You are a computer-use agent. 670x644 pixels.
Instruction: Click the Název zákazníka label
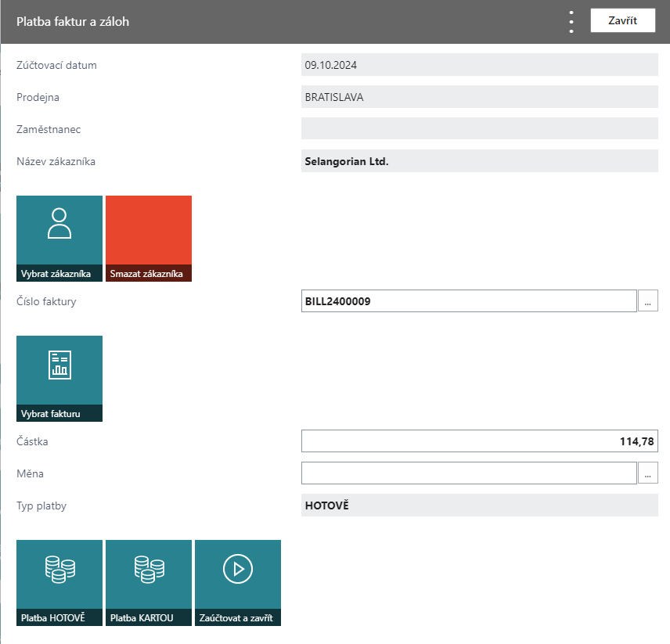coord(56,161)
